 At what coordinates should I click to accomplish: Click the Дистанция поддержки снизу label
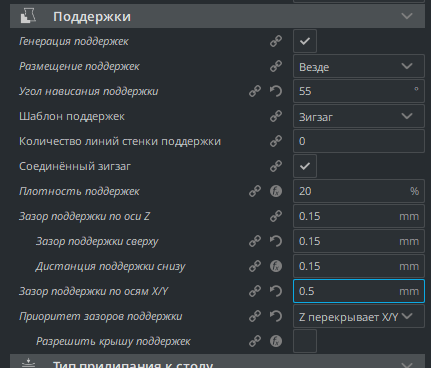[x=111, y=266]
